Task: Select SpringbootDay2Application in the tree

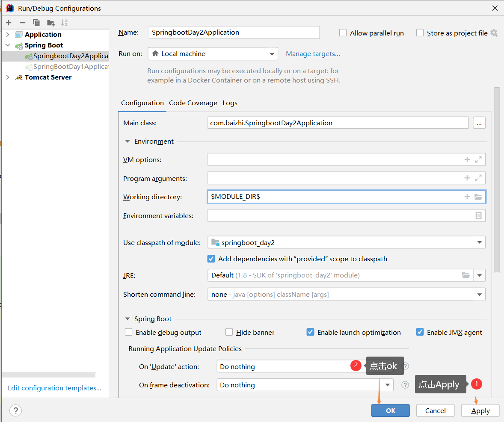Action: coord(55,56)
